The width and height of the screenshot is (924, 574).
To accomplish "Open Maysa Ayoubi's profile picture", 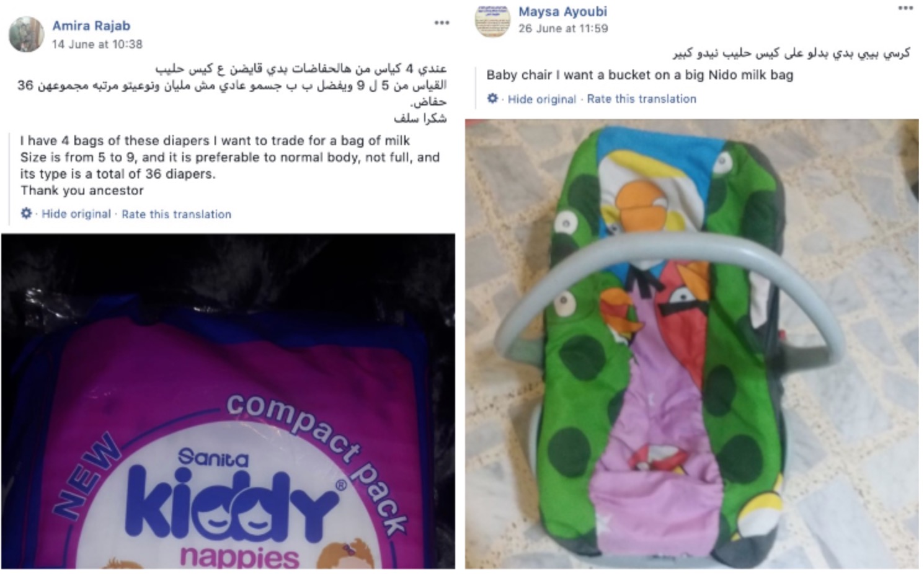I will tap(492, 20).
